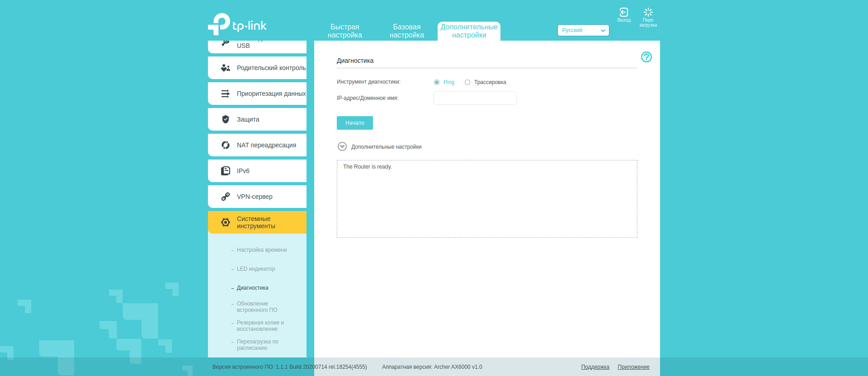The image size is (868, 376).
Task: Click the VPN-сервер link icon
Action: pos(226,197)
